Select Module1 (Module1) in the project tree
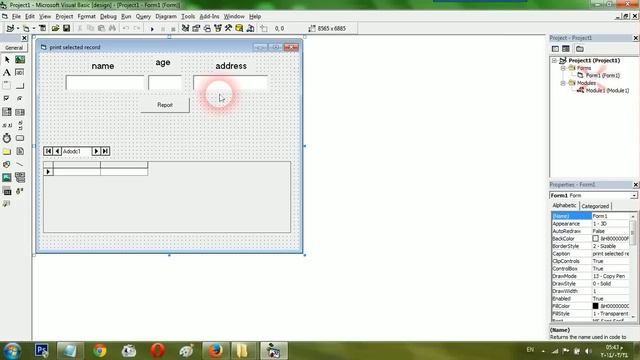This screenshot has height=360, width=640. click(x=607, y=91)
